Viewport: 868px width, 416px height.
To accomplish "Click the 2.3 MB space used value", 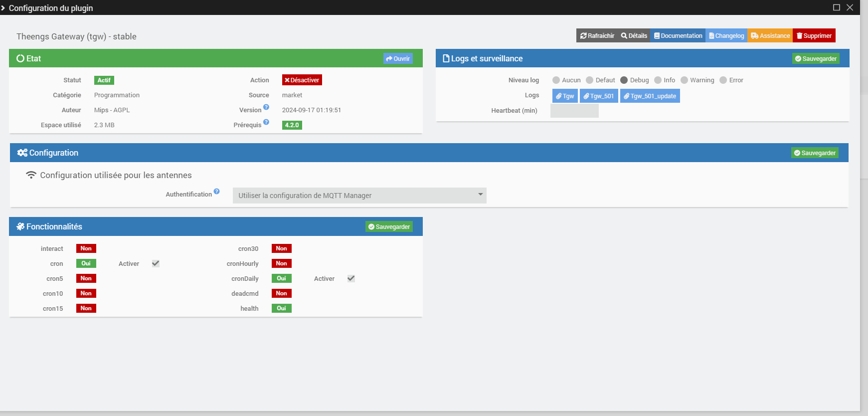I will 104,125.
